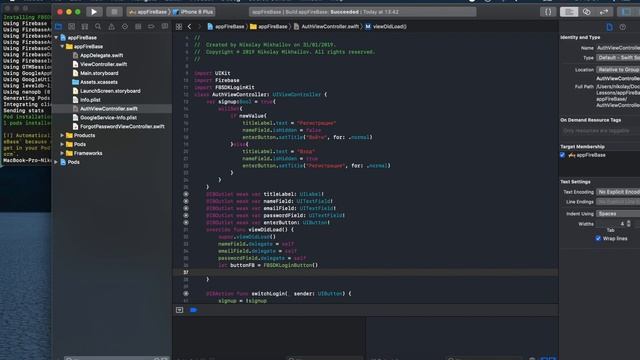Open Assets.xcassets
This screenshot has height=360, width=640.
pyautogui.click(x=99, y=82)
